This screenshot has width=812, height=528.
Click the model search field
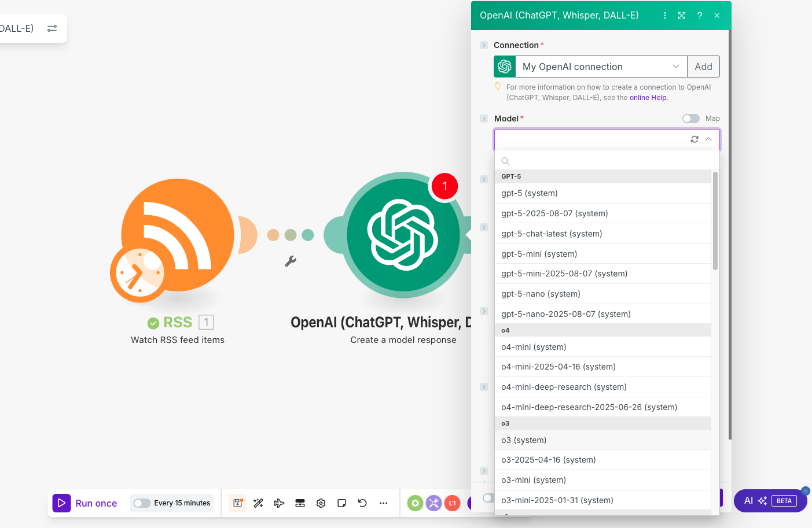607,161
